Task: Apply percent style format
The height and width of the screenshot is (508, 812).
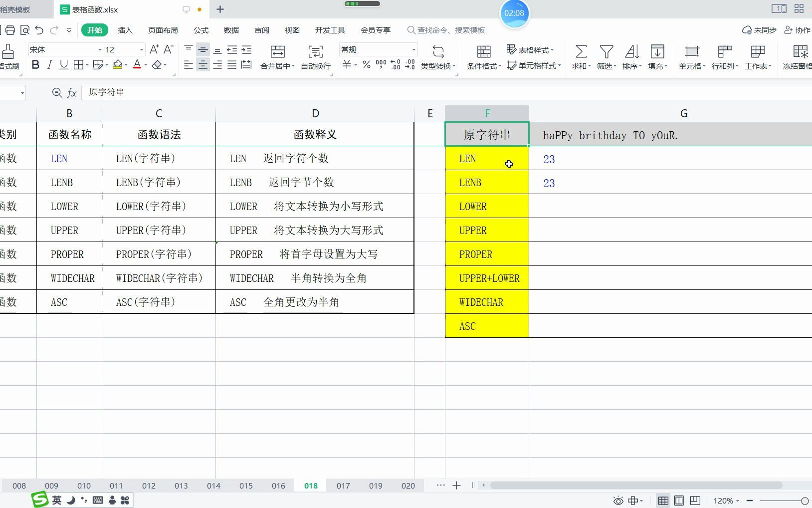Action: point(367,65)
